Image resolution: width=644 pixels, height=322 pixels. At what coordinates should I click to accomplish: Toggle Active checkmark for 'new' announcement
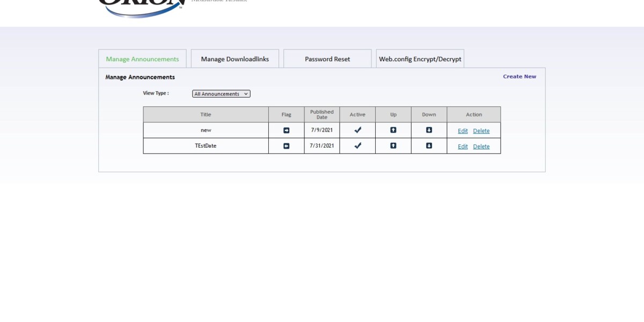coord(357,130)
